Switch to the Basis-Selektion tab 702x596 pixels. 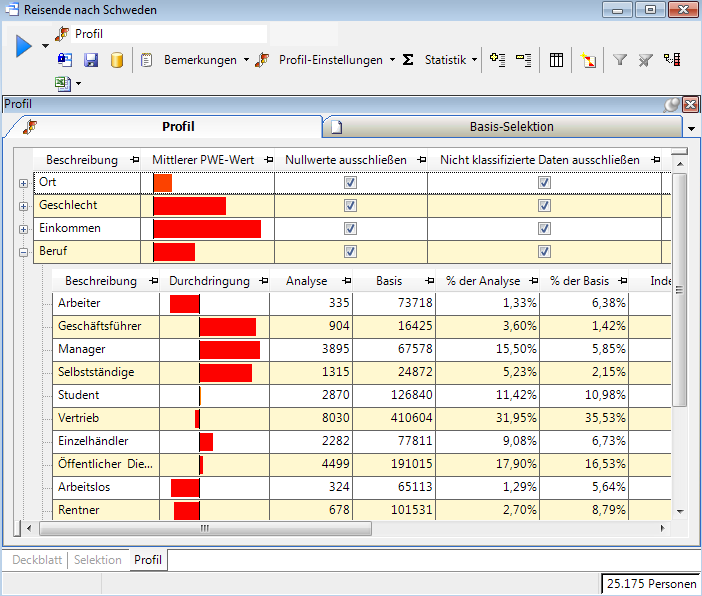(510, 127)
